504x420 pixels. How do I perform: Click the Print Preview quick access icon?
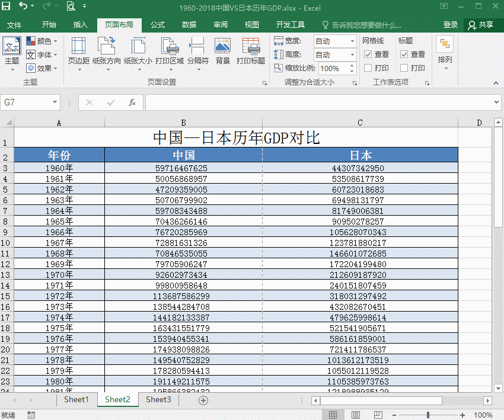[x=71, y=6]
